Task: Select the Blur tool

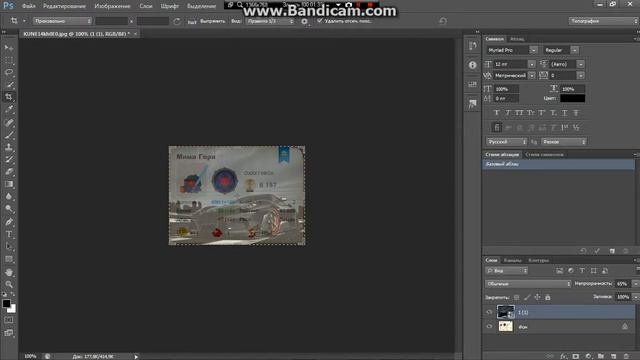Action: [x=9, y=196]
